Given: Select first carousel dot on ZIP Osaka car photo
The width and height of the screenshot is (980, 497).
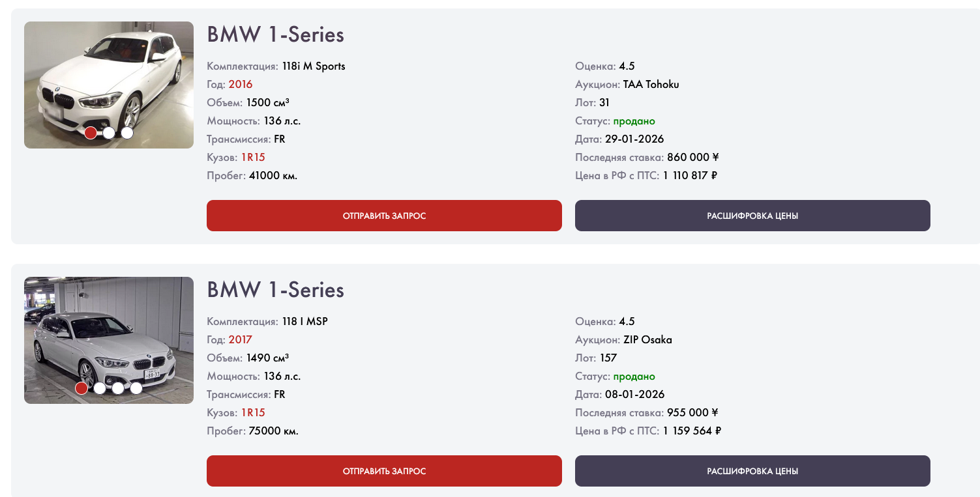Looking at the screenshot, I should [x=82, y=388].
